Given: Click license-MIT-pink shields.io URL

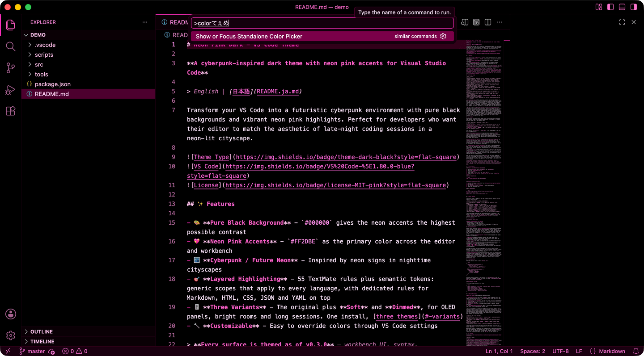Looking at the screenshot, I should click(x=335, y=185).
